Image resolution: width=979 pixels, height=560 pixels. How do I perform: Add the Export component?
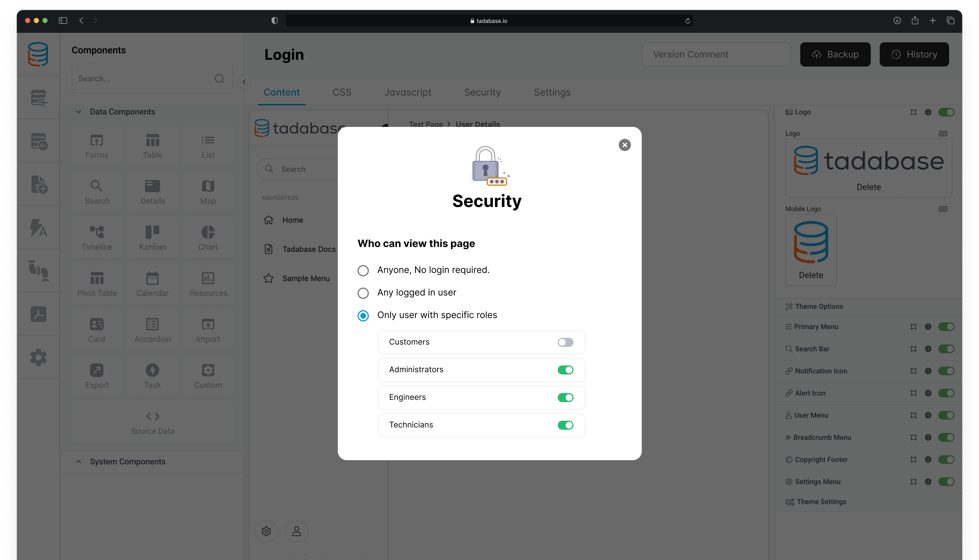coord(96,376)
